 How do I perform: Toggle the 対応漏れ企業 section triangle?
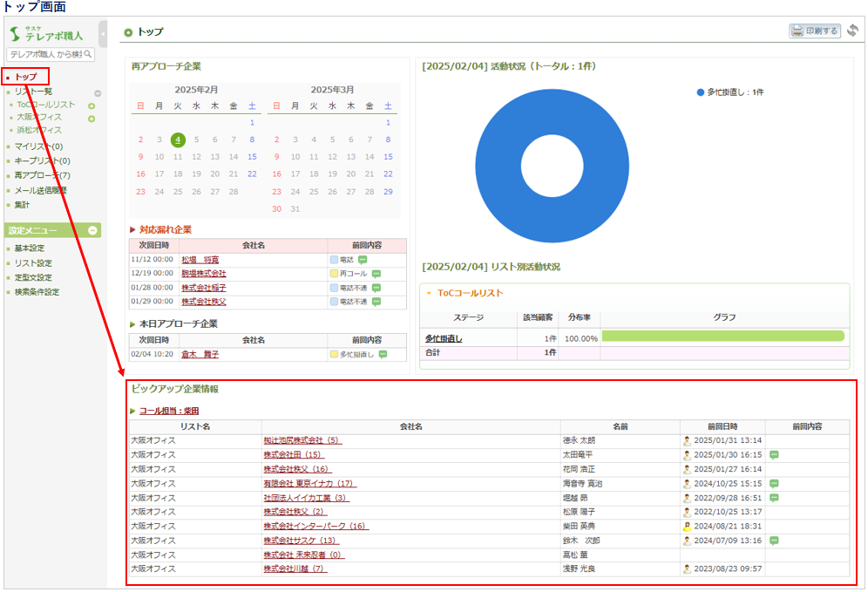(132, 229)
